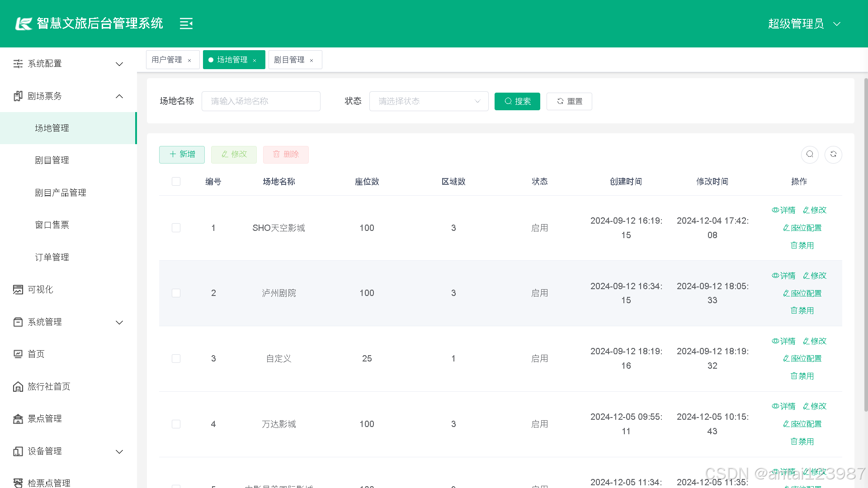
Task: Open the 请选择状态 status dropdown
Action: pyautogui.click(x=429, y=101)
